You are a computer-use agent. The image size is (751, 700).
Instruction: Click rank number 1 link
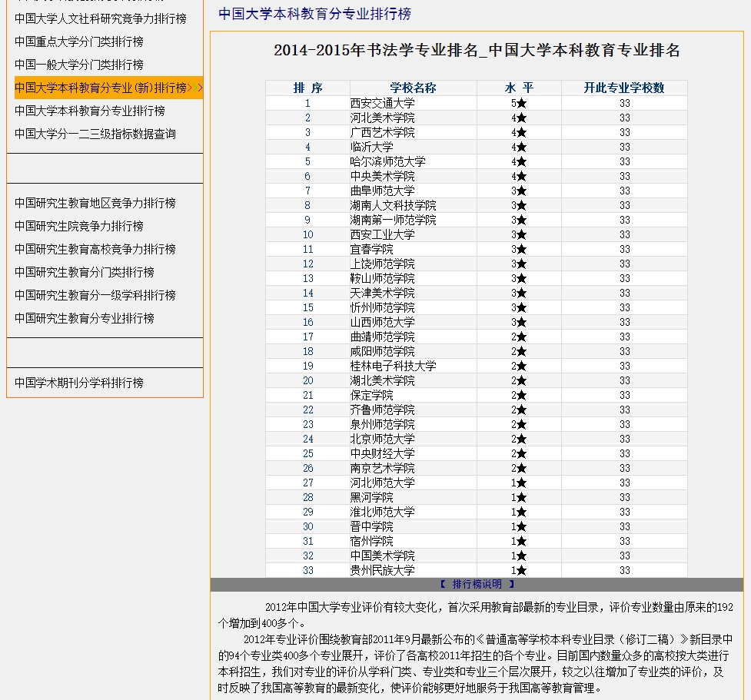(307, 103)
